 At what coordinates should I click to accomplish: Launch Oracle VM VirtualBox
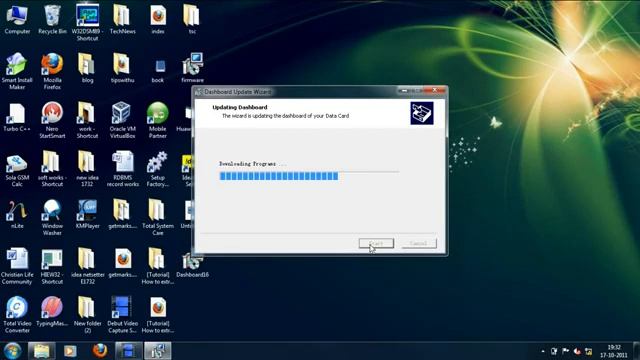coord(122,120)
